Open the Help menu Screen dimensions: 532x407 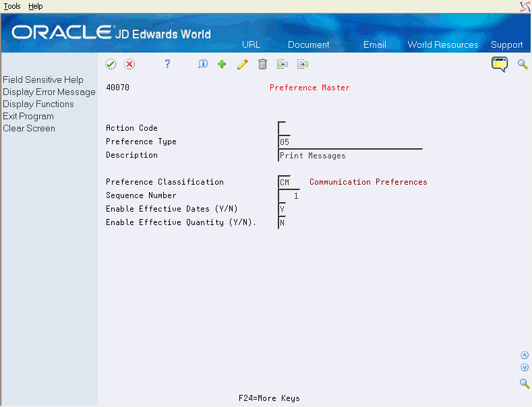tap(36, 6)
